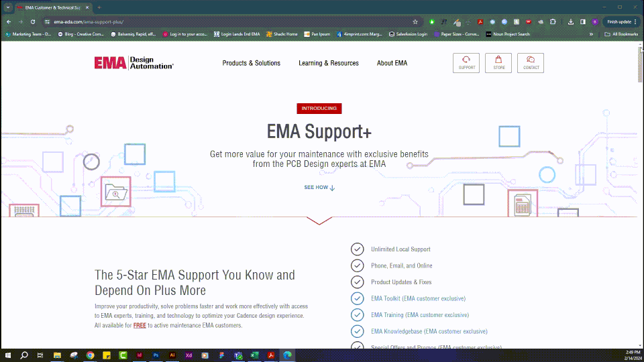
Task: Toggle the browser side panel icon
Action: (x=582, y=21)
